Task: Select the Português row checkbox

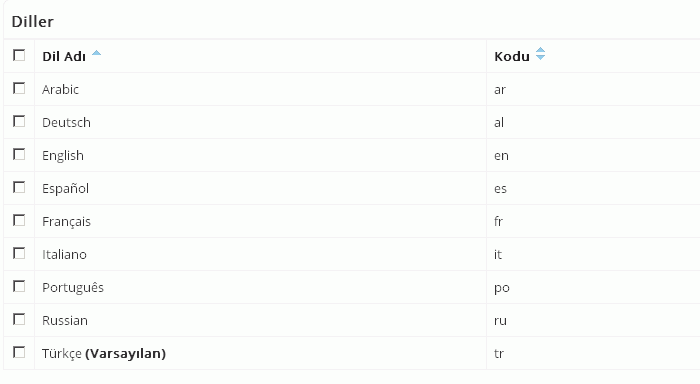Action: click(x=19, y=287)
